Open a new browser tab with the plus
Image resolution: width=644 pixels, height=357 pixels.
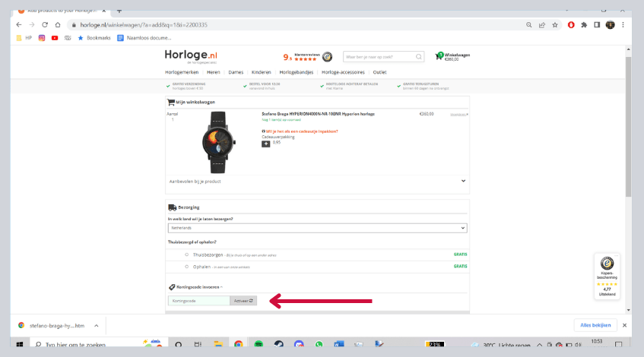click(x=119, y=11)
